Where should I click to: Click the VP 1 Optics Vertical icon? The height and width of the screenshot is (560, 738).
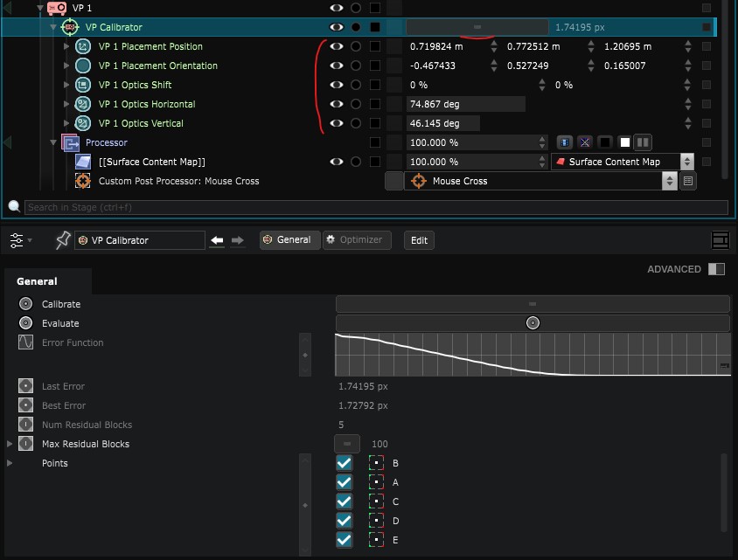point(83,124)
